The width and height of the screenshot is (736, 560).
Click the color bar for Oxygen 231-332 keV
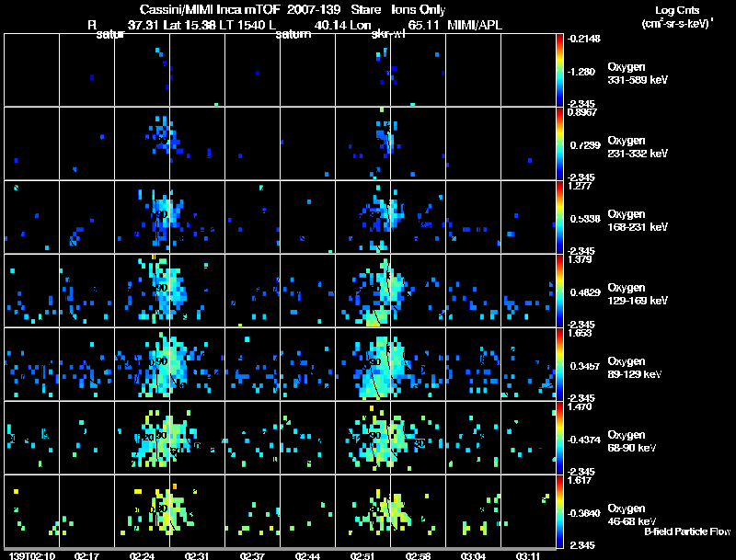[x=559, y=143]
